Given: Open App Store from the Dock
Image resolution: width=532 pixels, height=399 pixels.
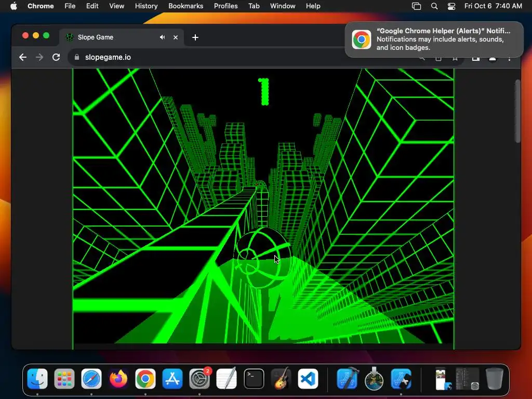Looking at the screenshot, I should [172, 379].
